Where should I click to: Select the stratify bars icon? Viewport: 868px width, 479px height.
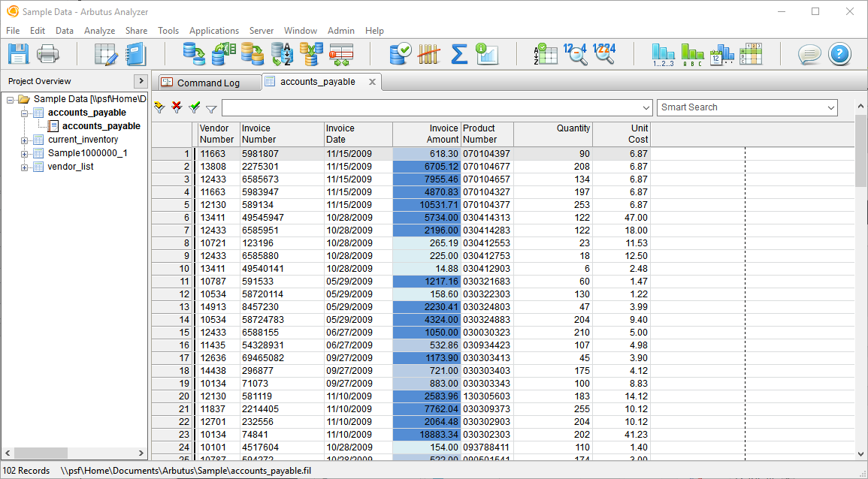664,53
